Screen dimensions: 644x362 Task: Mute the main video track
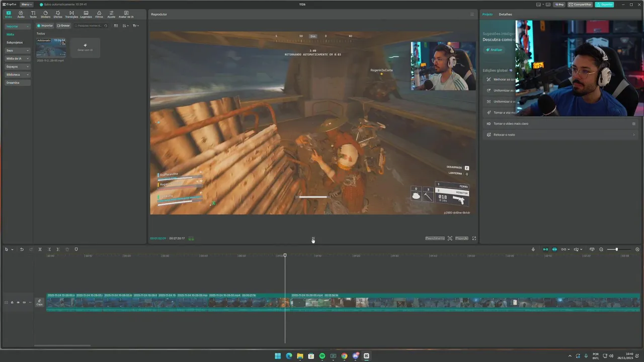click(24, 302)
